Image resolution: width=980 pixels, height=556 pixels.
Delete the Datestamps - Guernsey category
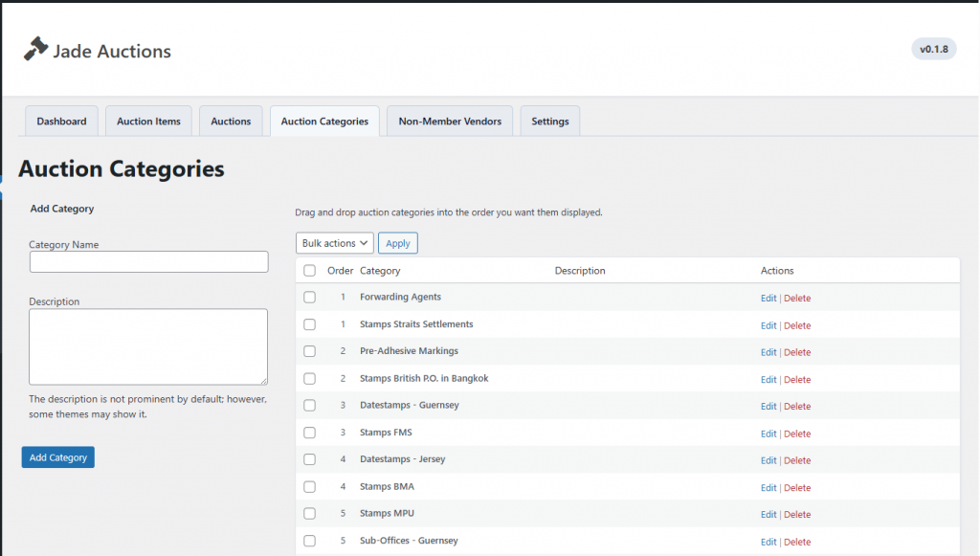coord(797,407)
